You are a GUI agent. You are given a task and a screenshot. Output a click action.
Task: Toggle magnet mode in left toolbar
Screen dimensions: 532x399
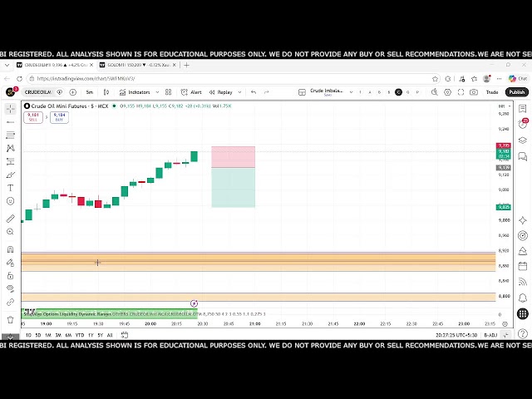[11, 249]
